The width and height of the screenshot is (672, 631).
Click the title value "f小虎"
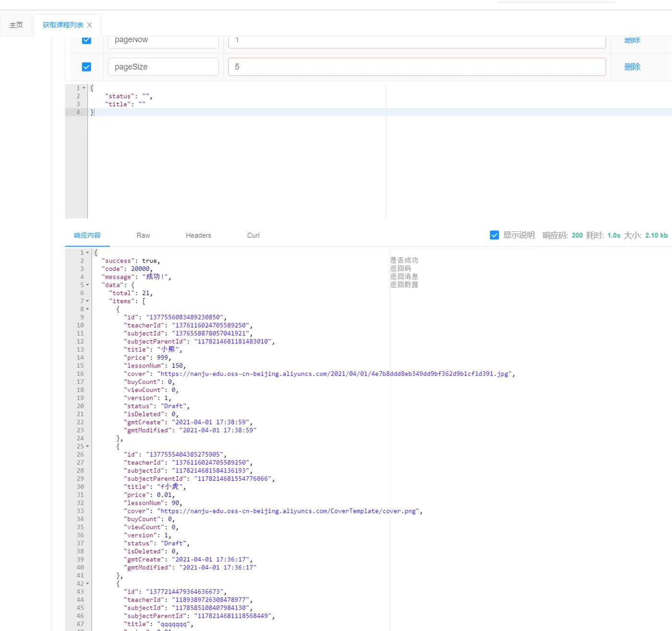coord(170,487)
